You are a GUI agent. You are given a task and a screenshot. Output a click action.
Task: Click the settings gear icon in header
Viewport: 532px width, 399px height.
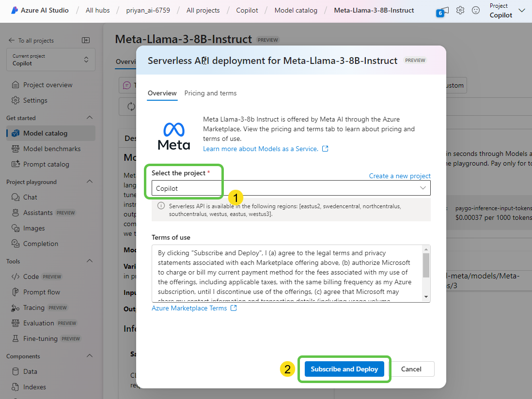click(460, 10)
